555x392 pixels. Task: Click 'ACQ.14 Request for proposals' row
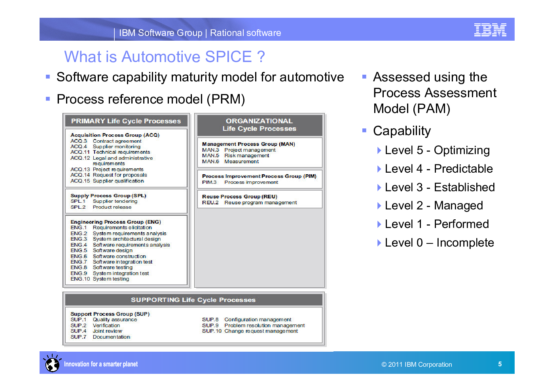(109, 175)
